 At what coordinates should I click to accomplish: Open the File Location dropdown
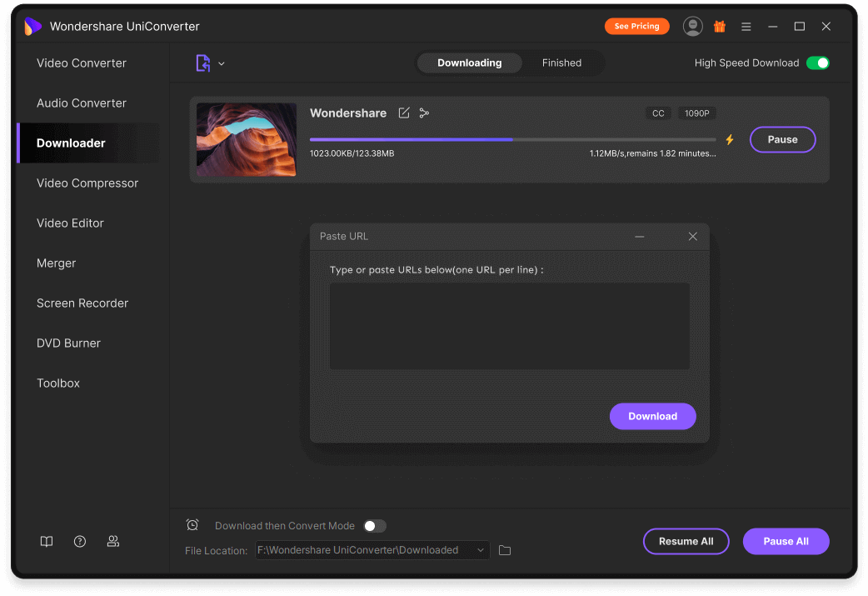481,549
